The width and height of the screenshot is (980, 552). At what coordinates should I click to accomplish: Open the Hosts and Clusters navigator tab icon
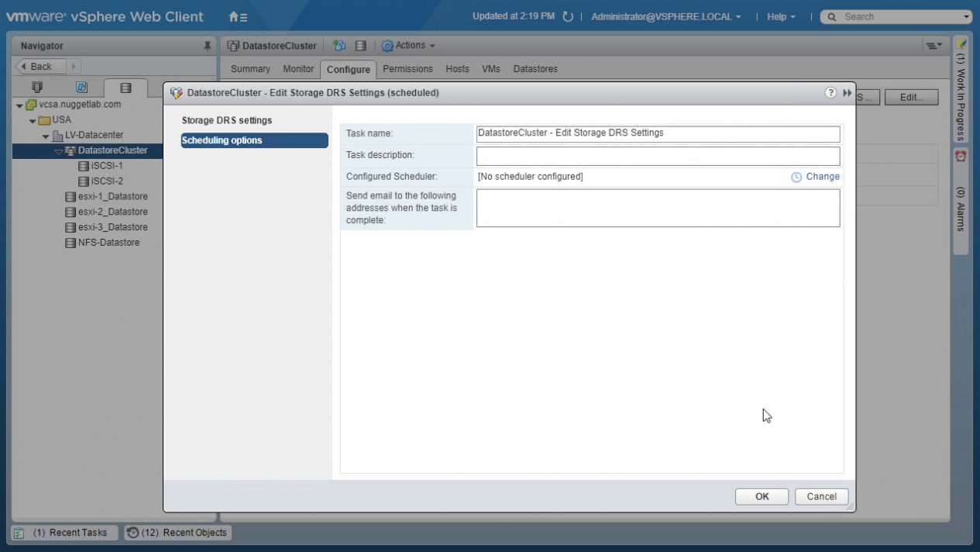tap(37, 88)
